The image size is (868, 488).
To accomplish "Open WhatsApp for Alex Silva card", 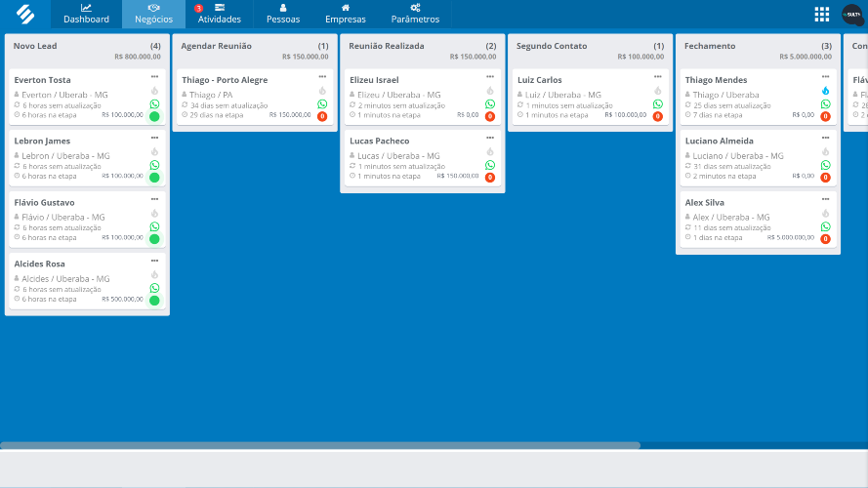I will [825, 226].
